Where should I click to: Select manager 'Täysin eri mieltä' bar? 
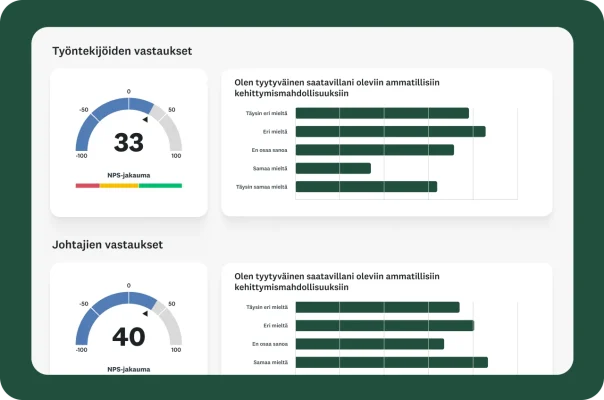377,307
